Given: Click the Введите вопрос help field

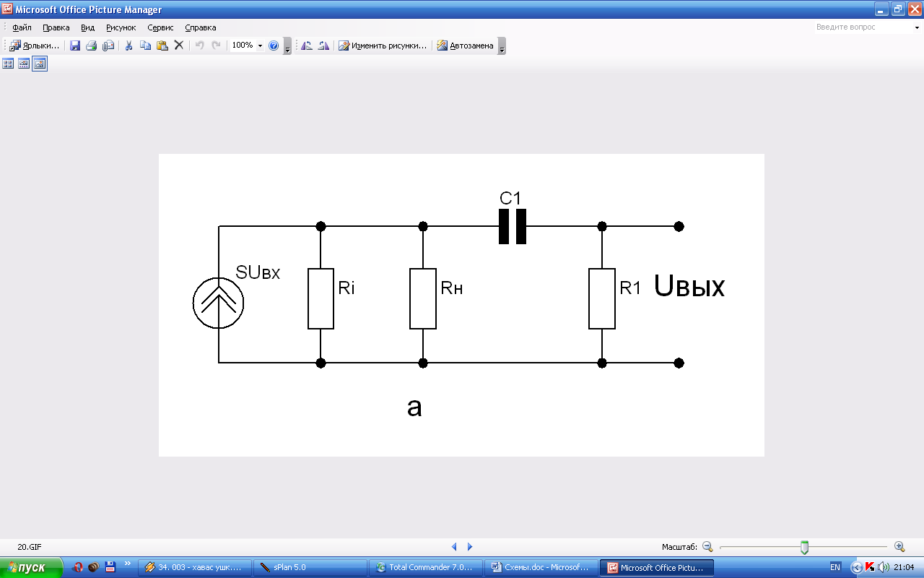Looking at the screenshot, I should (863, 27).
